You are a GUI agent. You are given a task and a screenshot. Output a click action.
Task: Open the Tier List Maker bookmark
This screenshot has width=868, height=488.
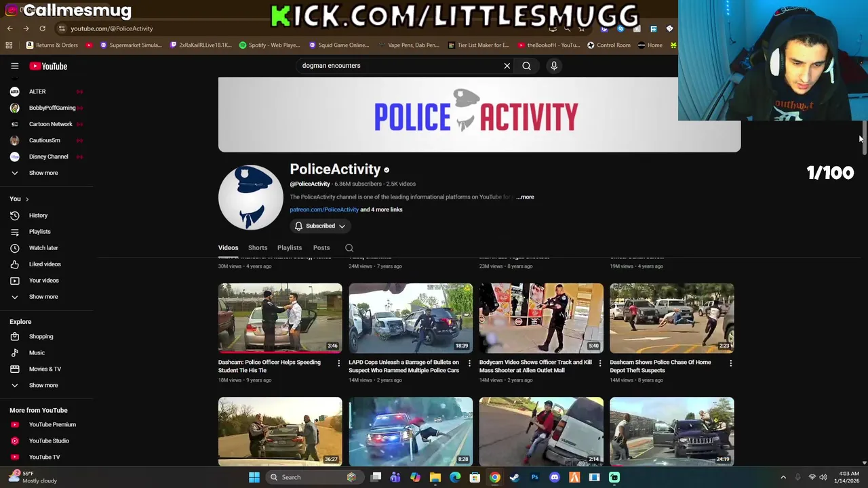479,45
